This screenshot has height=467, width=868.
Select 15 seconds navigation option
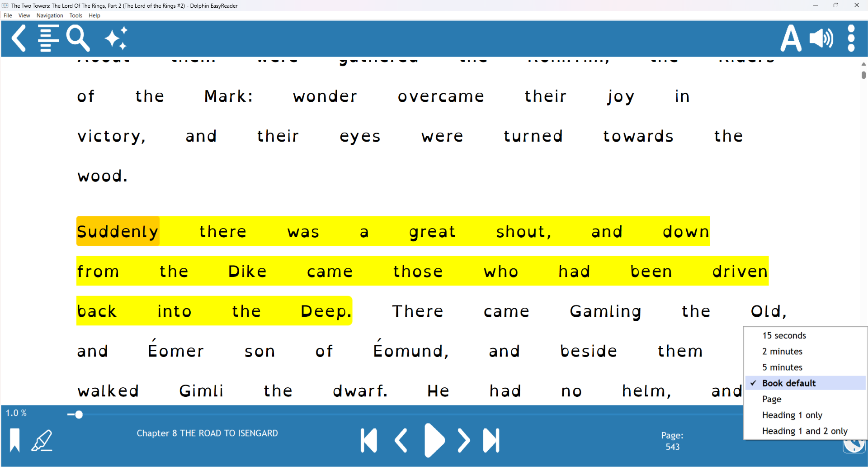[805, 335]
